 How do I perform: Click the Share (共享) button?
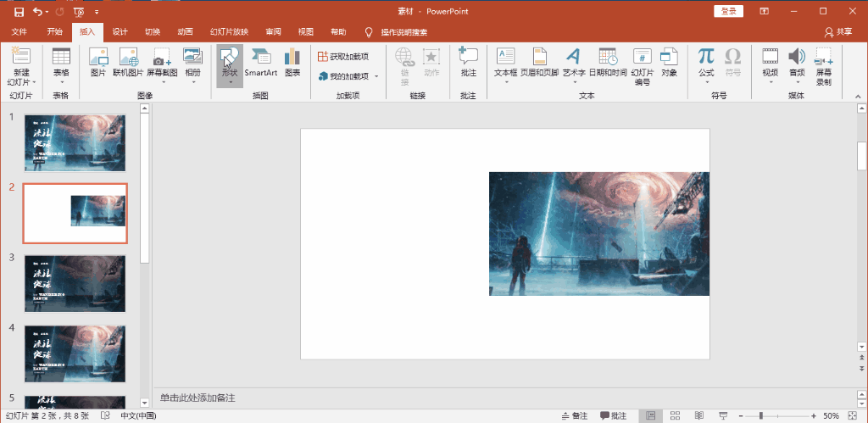[x=838, y=32]
